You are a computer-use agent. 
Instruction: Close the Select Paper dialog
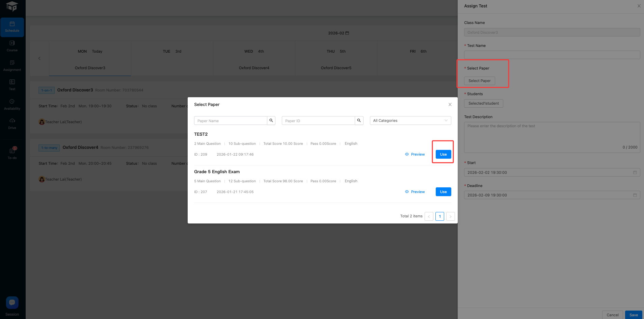[x=450, y=105]
